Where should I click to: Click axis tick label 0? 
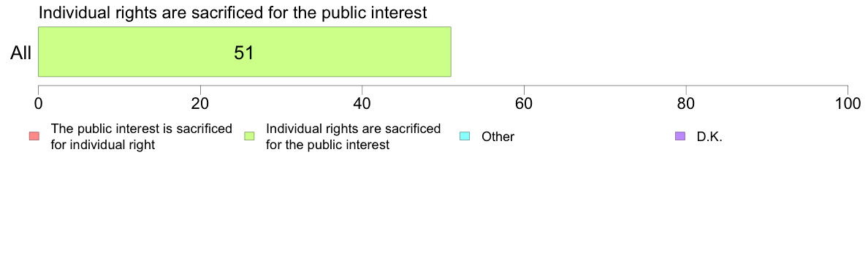click(38, 104)
